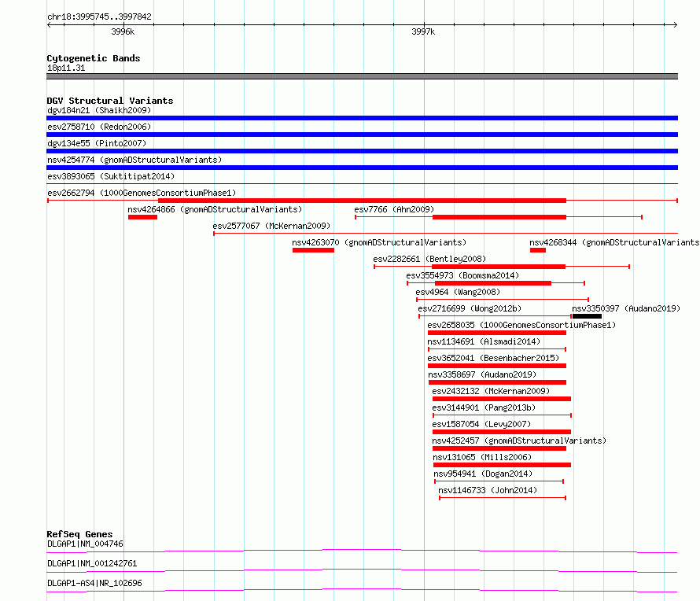
Task: Open the DLGAP1|NM_001242761 gene label
Action: point(92,563)
